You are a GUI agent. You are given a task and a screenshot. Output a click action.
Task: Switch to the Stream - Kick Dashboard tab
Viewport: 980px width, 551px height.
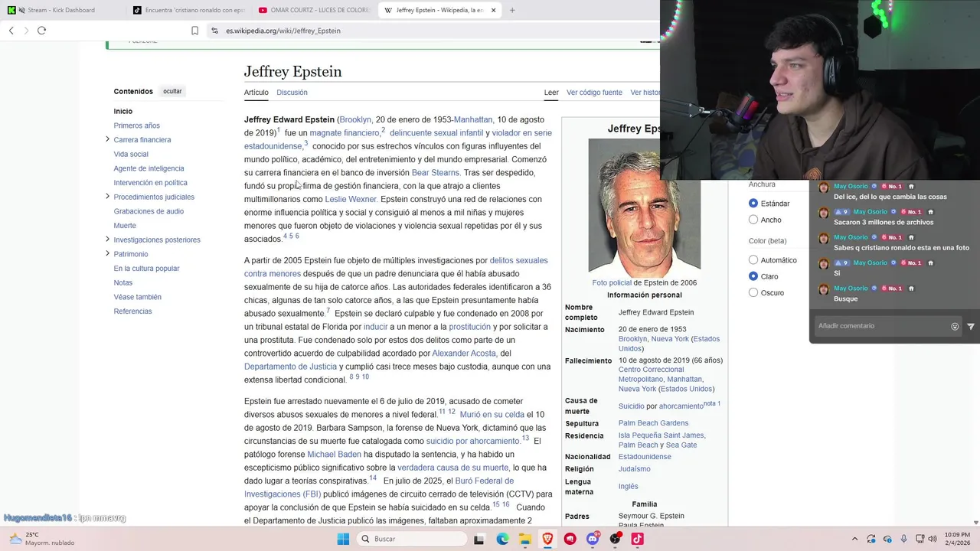61,10
